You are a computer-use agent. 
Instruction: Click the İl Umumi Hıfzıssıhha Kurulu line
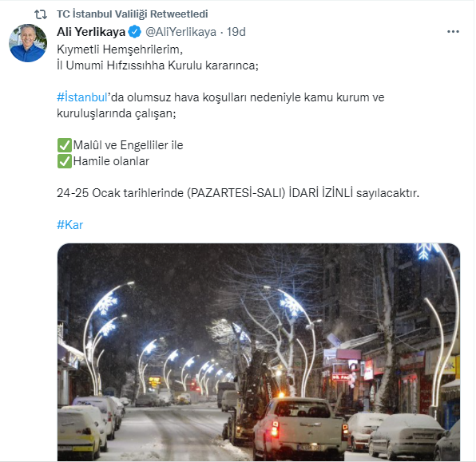157,65
